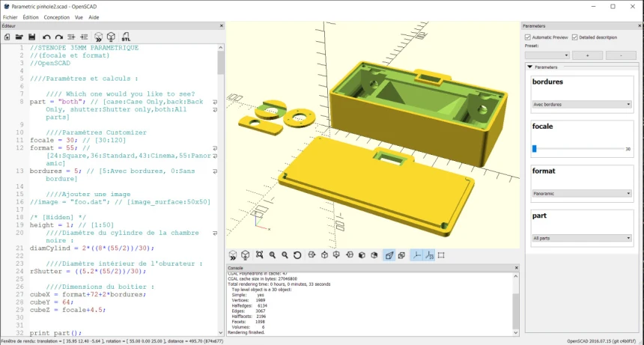Open the Preset dropdown
Screen dimensions: 644x345
tap(547, 55)
